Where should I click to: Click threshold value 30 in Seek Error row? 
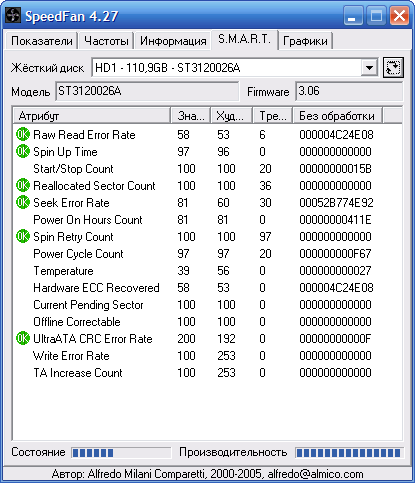point(265,203)
